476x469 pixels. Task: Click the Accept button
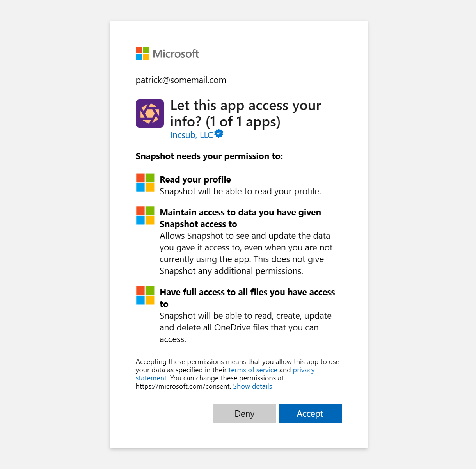pos(310,413)
